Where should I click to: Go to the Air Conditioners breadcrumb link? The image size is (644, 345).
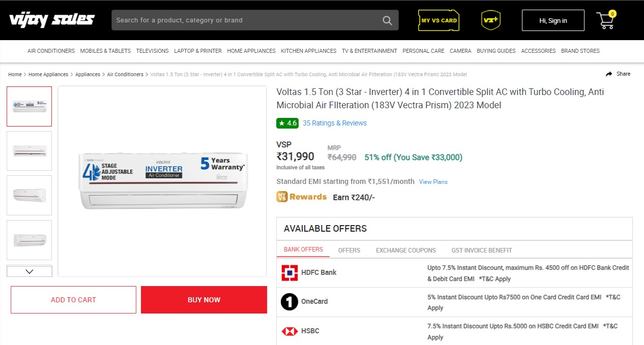(125, 74)
